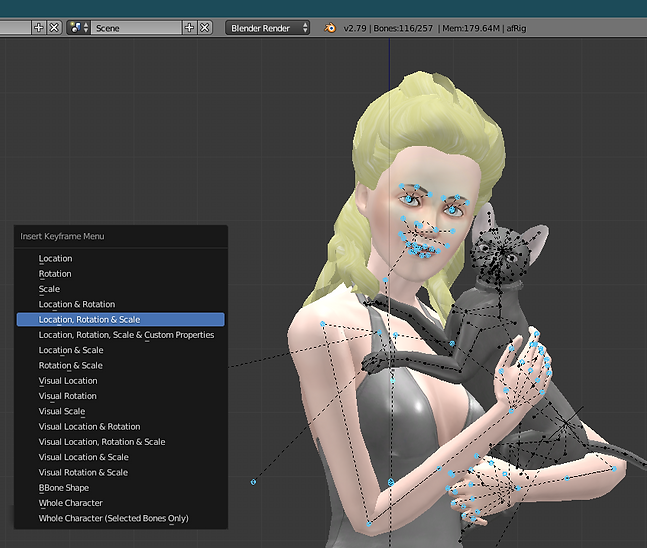Screen dimensions: 647x548
Task: Add new screen layout with plus button
Action: pyautogui.click(x=38, y=28)
